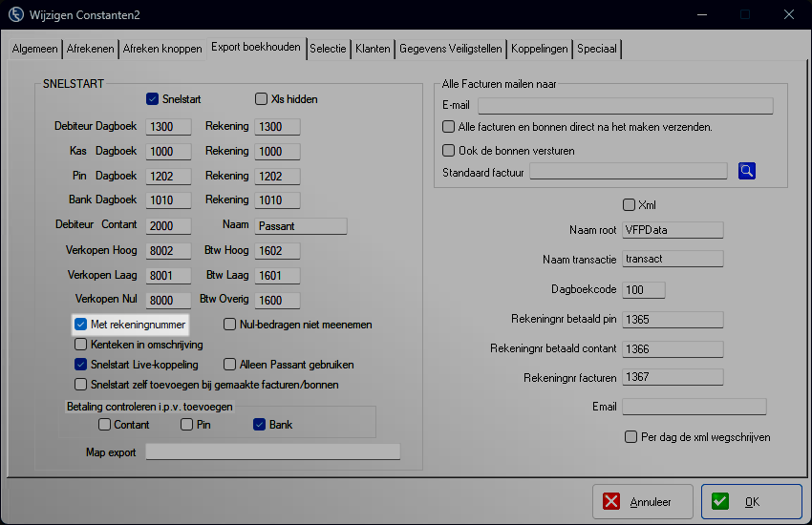Click the Naam field containing Passant
This screenshot has height=525, width=812.
click(300, 226)
